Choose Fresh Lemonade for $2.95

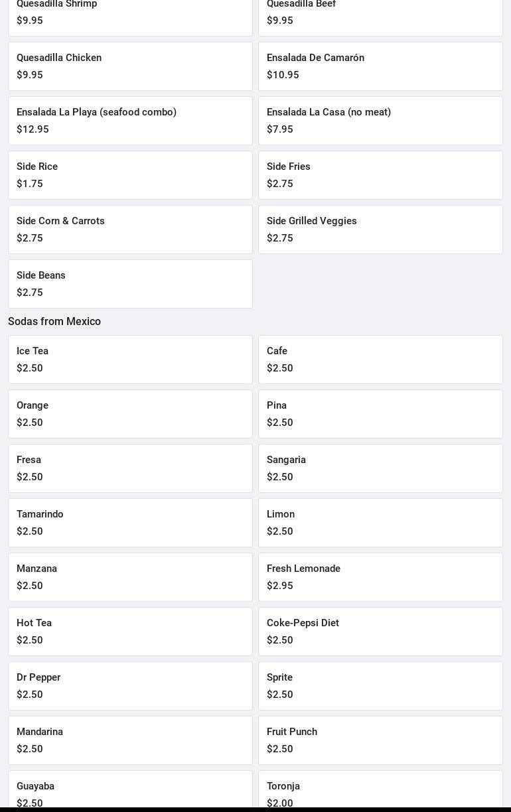click(x=380, y=577)
